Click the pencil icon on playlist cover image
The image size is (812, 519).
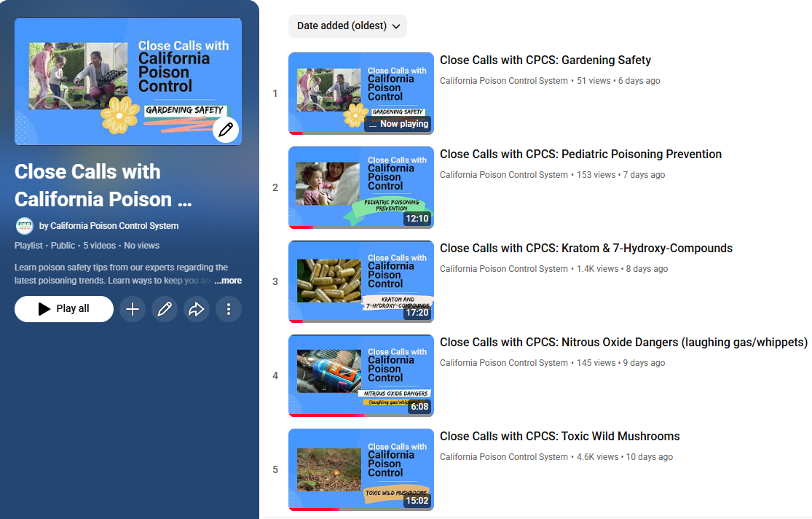point(226,130)
